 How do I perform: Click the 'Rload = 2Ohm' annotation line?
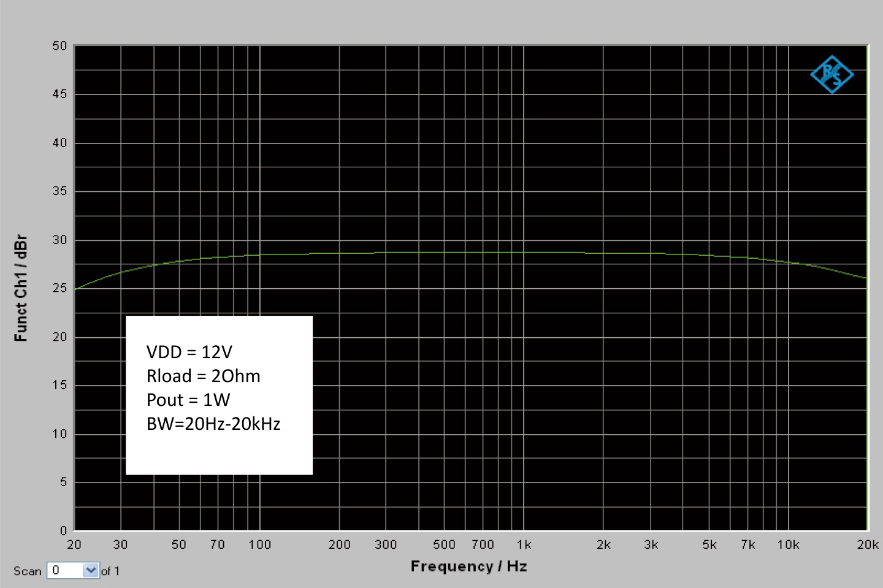pos(203,376)
